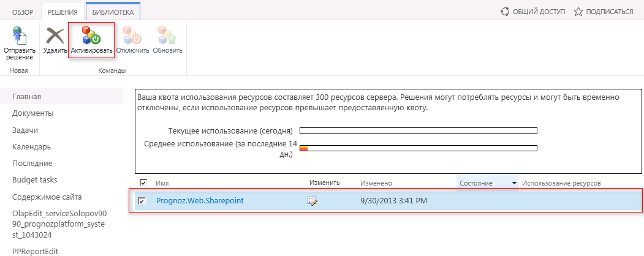Sort by the Изменено column header
Image resolution: width=644 pixels, height=256 pixels.
(x=376, y=183)
